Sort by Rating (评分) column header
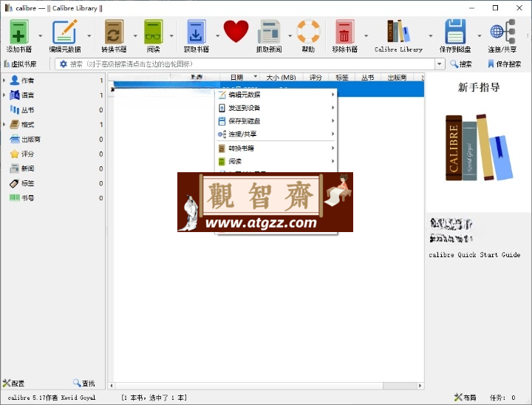This screenshot has height=405, width=532. coord(316,78)
